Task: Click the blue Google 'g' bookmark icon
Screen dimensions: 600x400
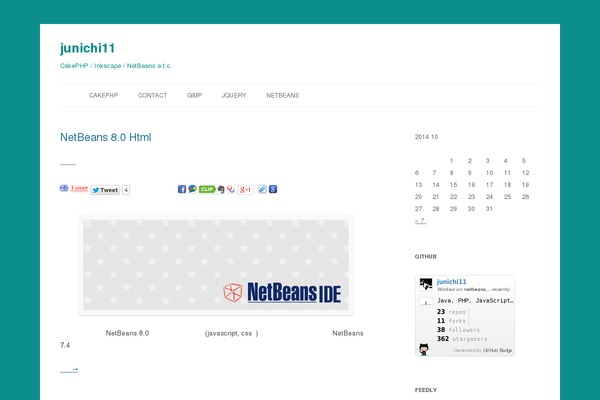Action: [273, 189]
